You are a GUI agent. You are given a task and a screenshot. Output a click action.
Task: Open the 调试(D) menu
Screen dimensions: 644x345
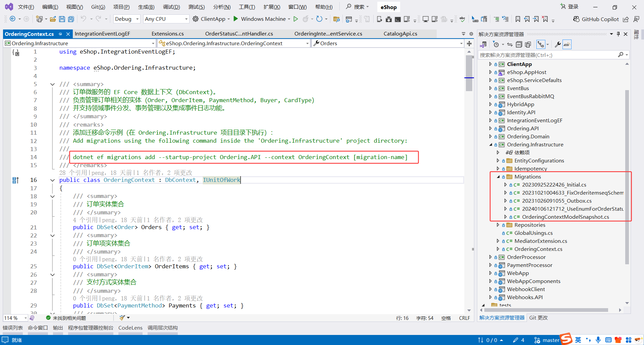(171, 7)
